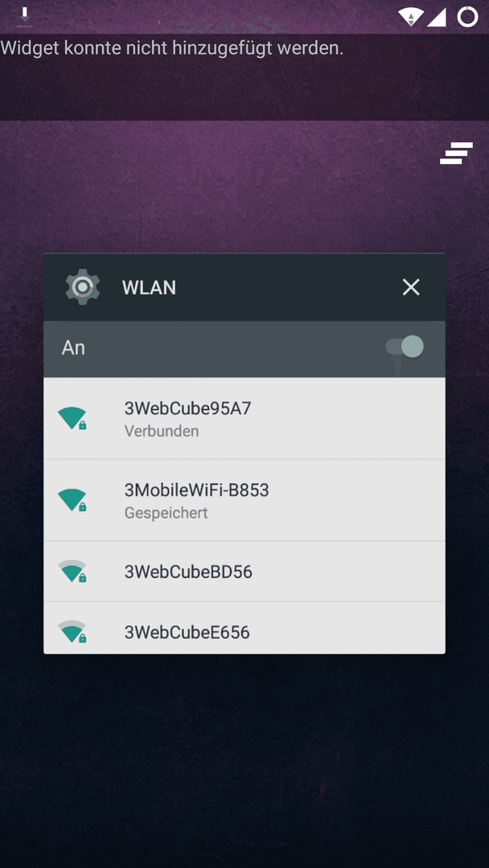This screenshot has width=489, height=868.
Task: Tap the signal icon for 3WebCube95A7
Action: 72,419
